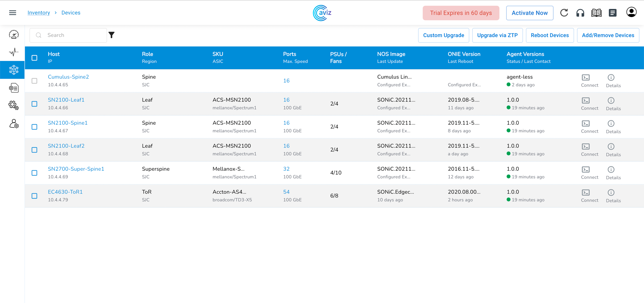Click the refresh icon in header

tap(564, 13)
